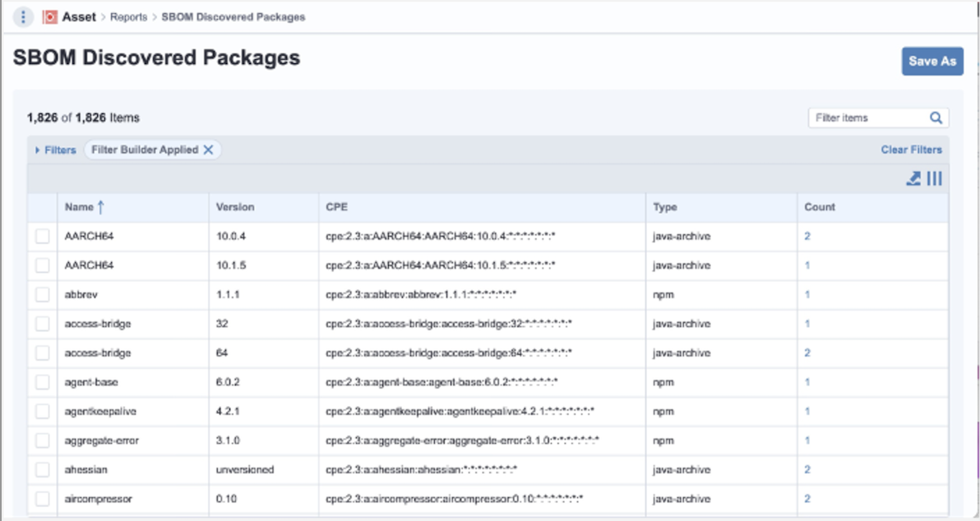Focus the Filter items search field

click(x=870, y=118)
